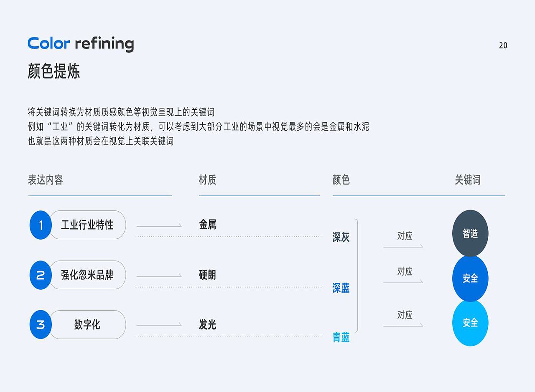Click the arrow after 工业行业特性
The image size is (535, 392).
159,226
